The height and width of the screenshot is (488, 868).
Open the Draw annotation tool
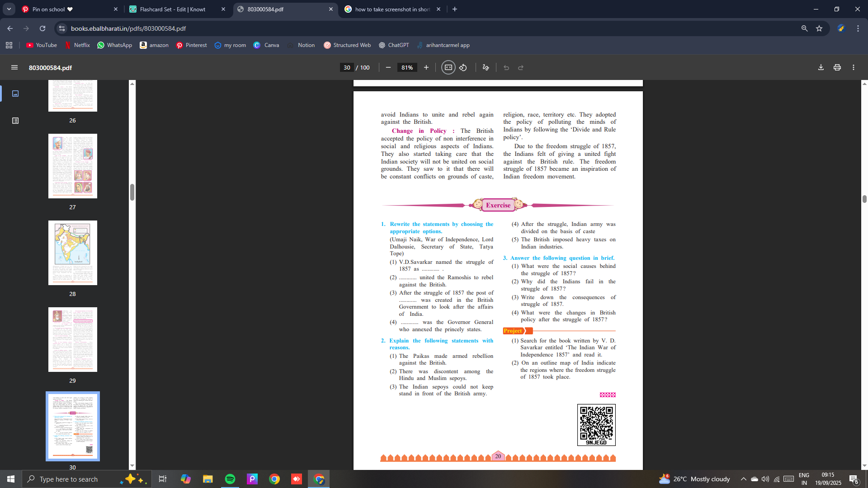click(486, 68)
